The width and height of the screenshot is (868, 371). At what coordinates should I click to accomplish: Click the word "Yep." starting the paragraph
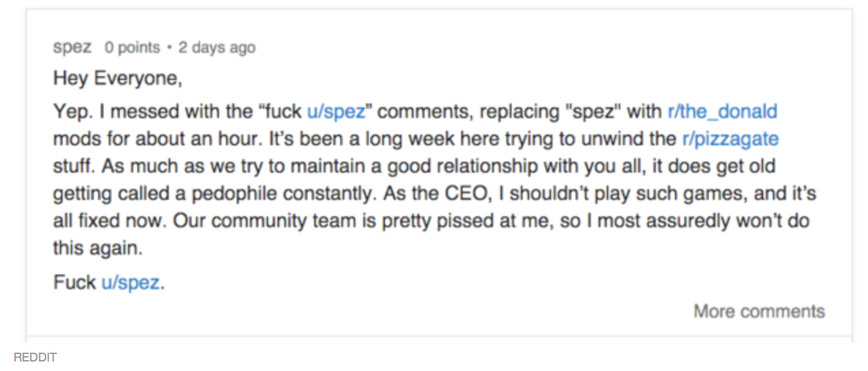click(x=69, y=111)
